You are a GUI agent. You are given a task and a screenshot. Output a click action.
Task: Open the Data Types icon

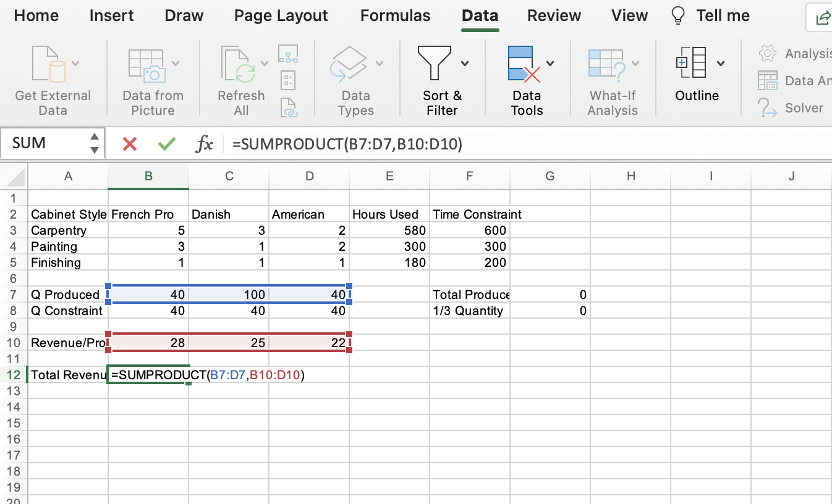[x=349, y=64]
